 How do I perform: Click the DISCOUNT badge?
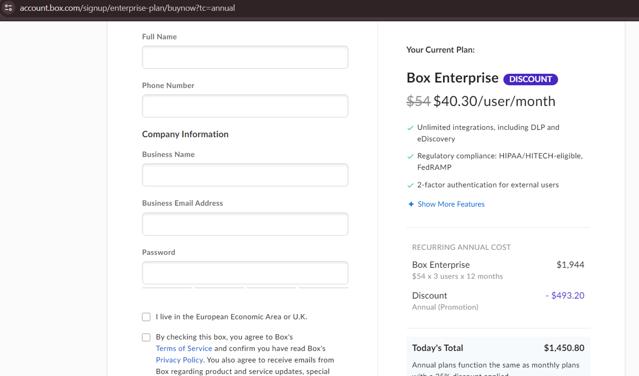point(531,79)
